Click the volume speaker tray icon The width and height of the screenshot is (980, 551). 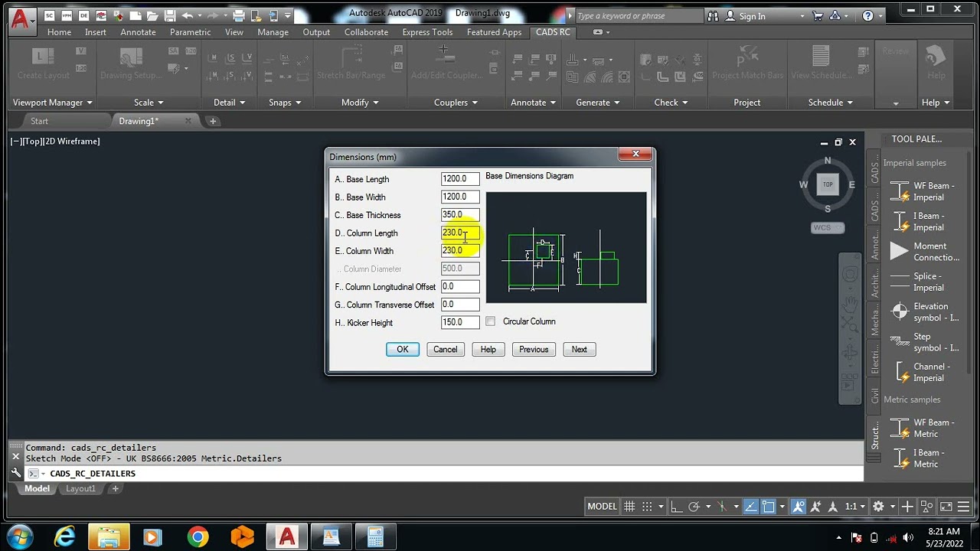coord(909,537)
